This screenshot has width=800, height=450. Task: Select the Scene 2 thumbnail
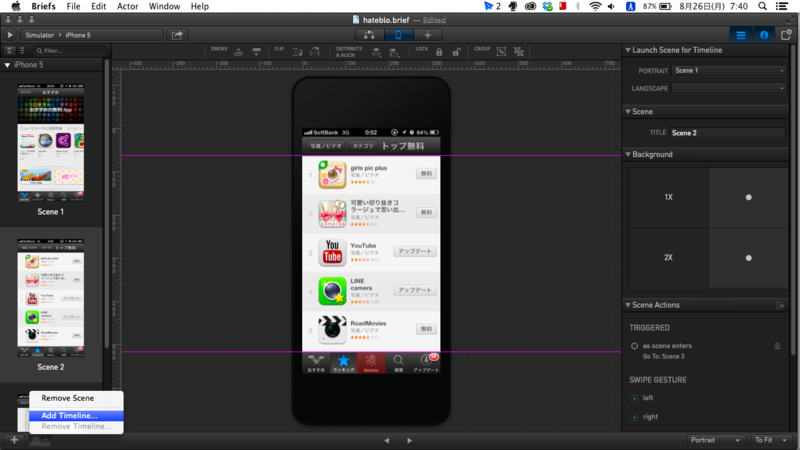(51, 298)
